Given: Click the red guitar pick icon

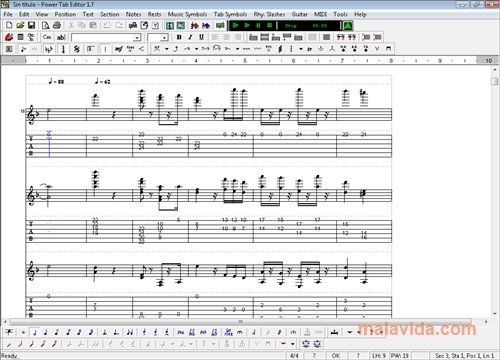Looking at the screenshot, I should click(x=9, y=37).
